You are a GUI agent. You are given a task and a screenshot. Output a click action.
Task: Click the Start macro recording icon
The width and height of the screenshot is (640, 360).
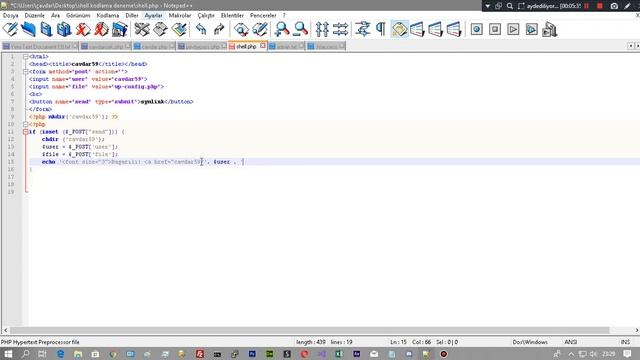[476, 29]
